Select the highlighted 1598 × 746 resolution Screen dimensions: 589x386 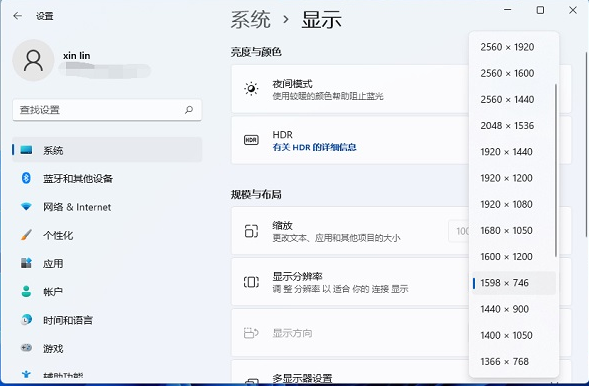514,283
